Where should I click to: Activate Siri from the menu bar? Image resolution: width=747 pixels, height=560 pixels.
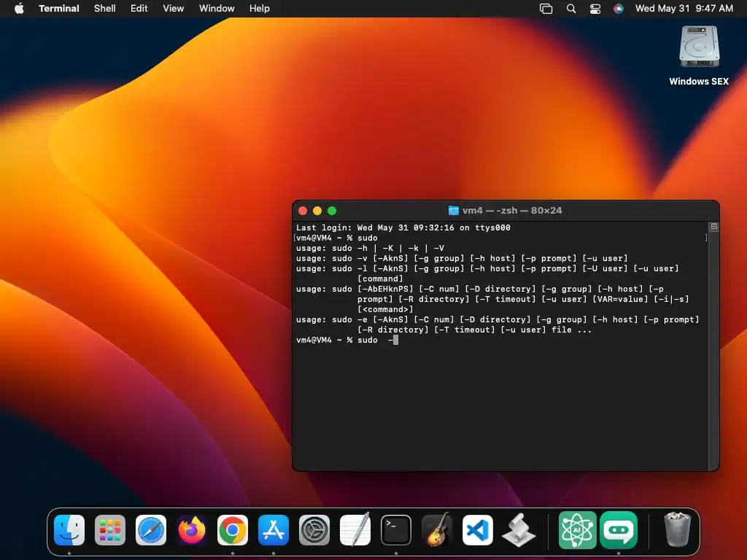pos(619,9)
